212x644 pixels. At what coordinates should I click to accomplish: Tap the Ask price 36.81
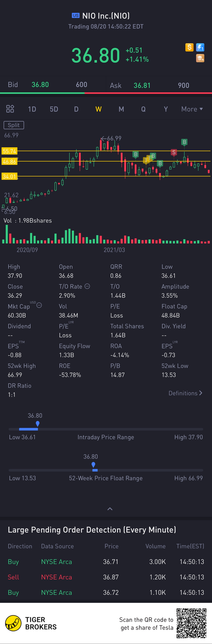pyautogui.click(x=142, y=86)
